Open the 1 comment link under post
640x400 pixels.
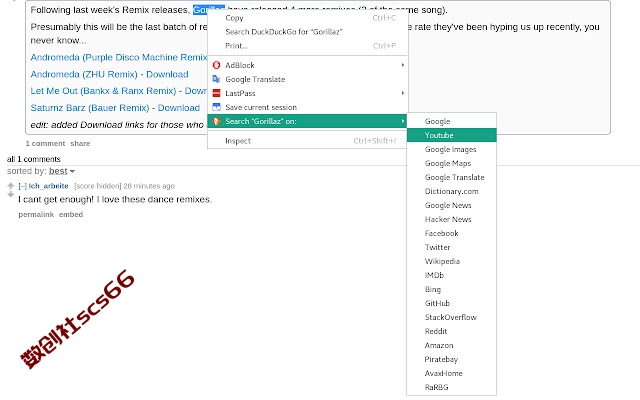point(45,144)
